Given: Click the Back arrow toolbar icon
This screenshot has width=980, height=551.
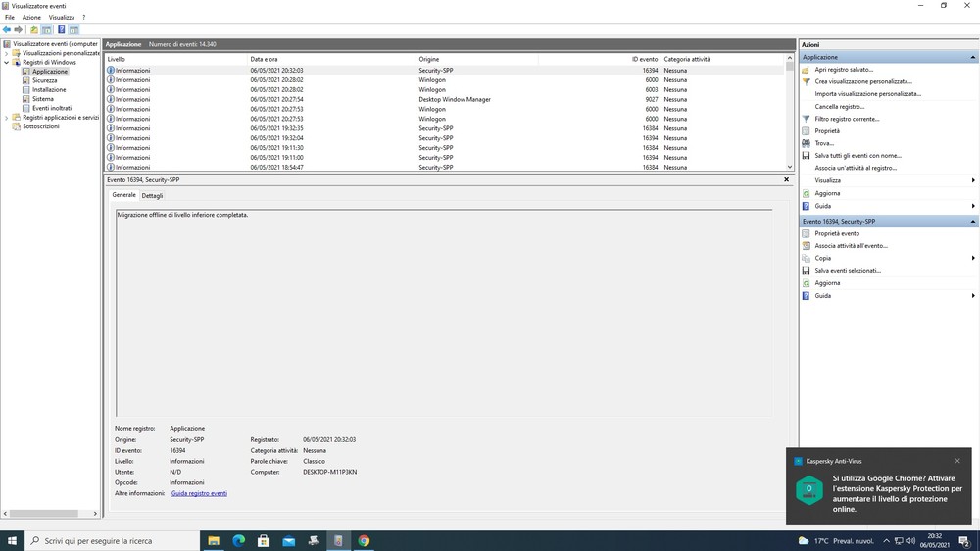Looking at the screenshot, I should tap(7, 30).
